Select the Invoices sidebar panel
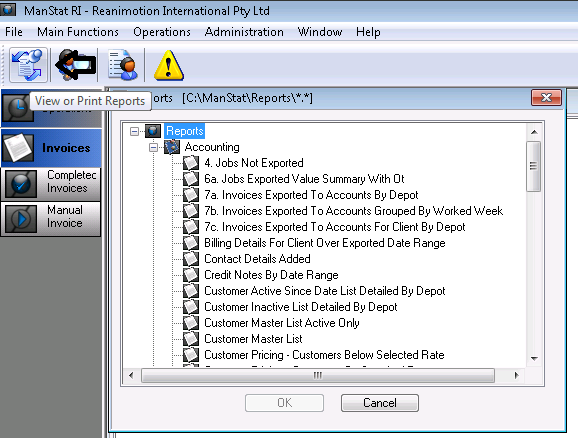Image resolution: width=578 pixels, height=438 pixels. tap(51, 148)
